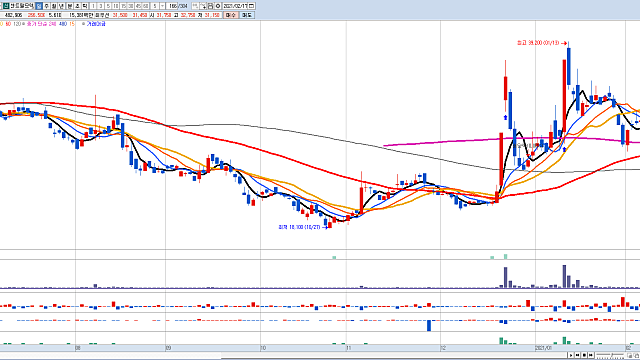Edit the 166 candle count field
Image resolution: width=640 pixels, height=360 pixels.
click(x=173, y=6)
